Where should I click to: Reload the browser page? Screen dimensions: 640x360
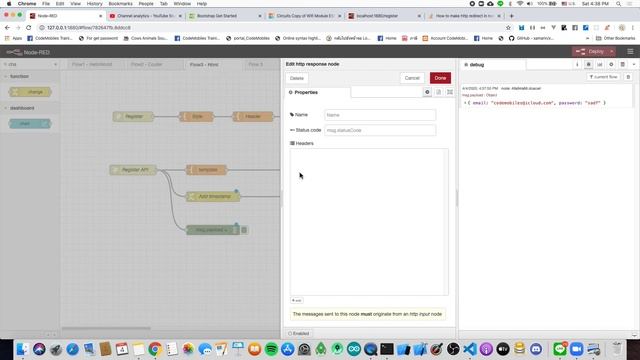click(29, 28)
